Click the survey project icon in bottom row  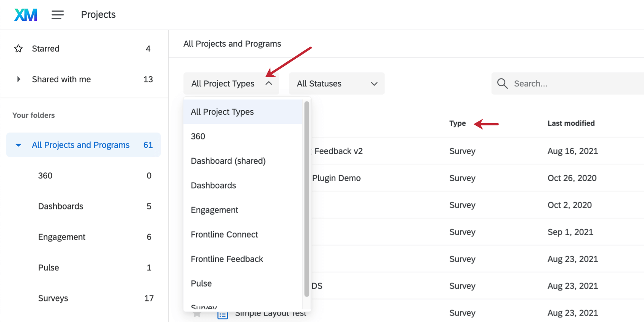coord(222,315)
